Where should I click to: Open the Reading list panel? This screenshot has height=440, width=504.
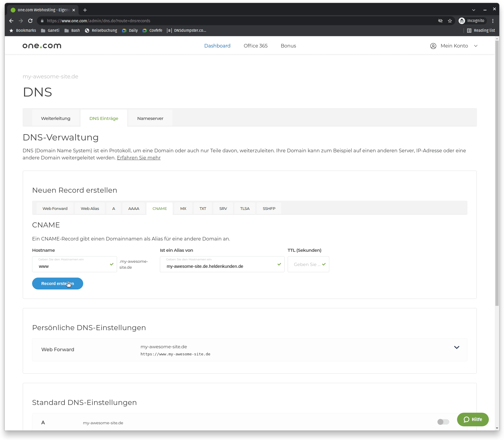pyautogui.click(x=481, y=31)
